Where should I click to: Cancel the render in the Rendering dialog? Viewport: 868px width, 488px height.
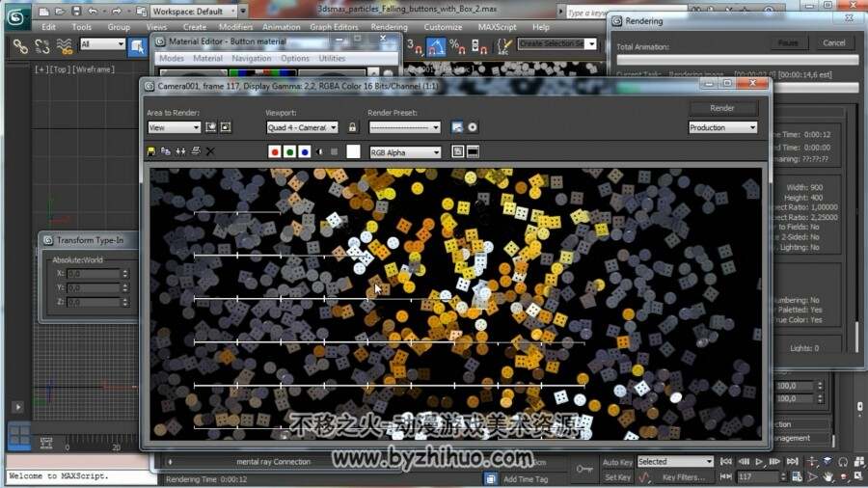click(x=833, y=42)
